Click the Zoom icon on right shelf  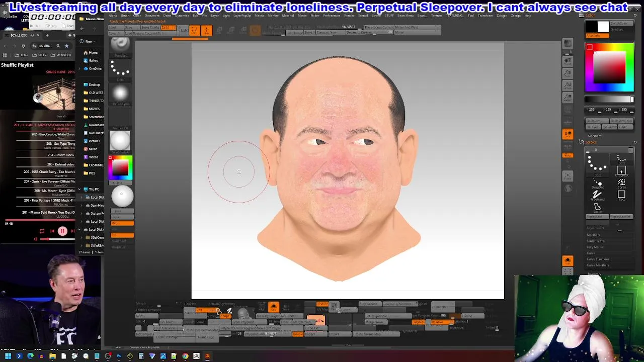568,73
